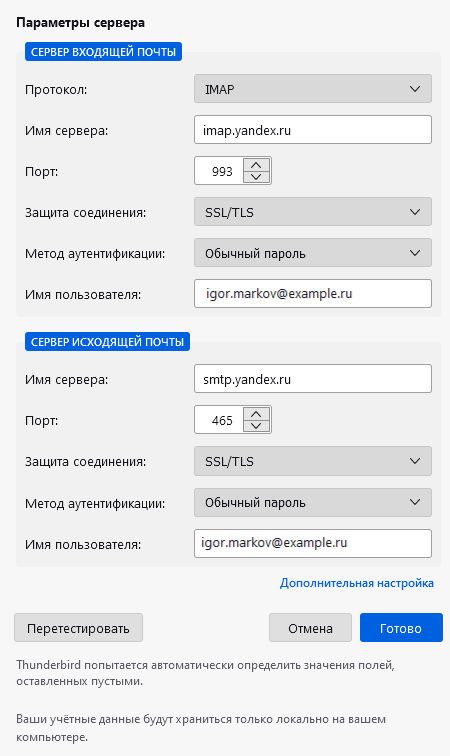Open outgoing authentication method dropdown
The image size is (450, 756).
(x=313, y=502)
